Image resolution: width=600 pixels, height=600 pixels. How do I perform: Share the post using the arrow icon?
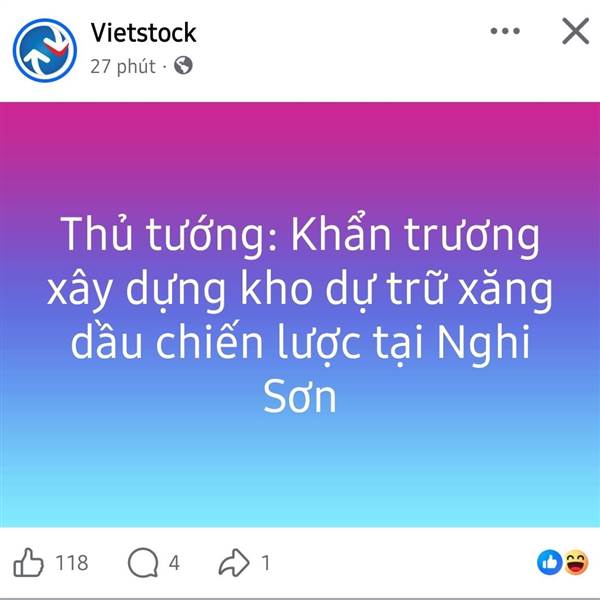coord(234,562)
